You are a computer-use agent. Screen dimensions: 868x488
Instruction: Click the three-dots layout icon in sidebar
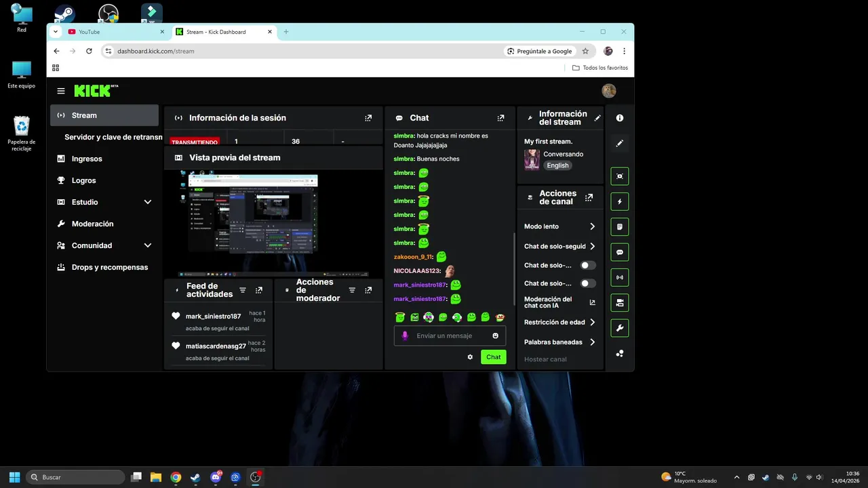click(619, 353)
